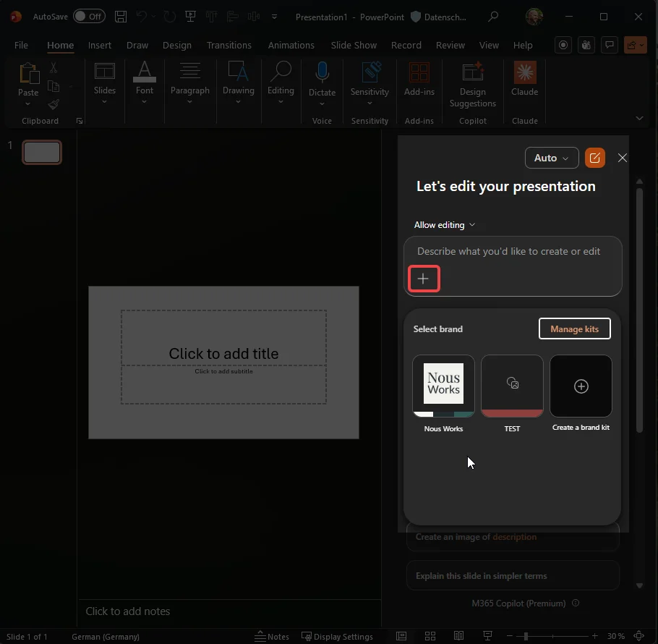Open the Clipboard dialog launcher

[x=80, y=121]
